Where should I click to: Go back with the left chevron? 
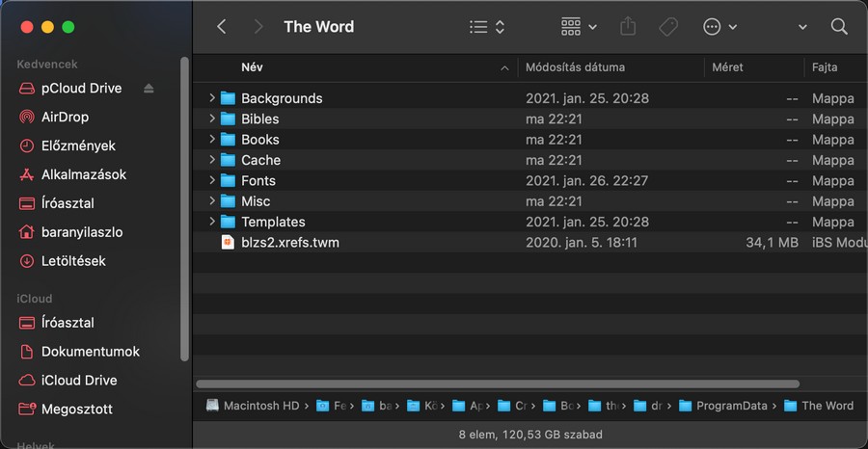coord(222,27)
